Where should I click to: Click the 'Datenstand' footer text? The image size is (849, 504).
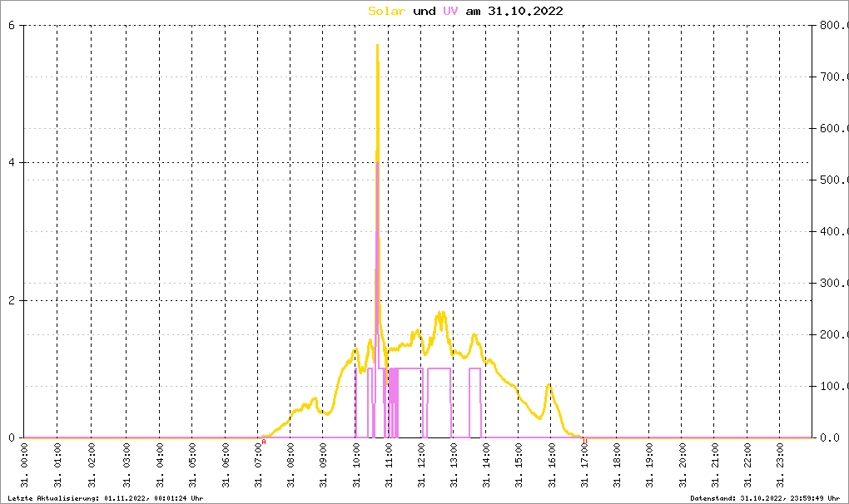click(765, 498)
